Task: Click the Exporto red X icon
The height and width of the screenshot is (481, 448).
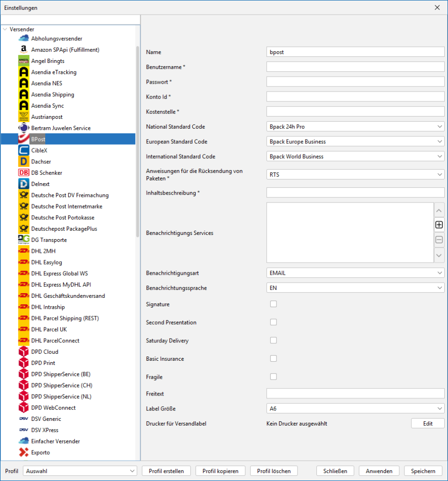Action: click(23, 452)
